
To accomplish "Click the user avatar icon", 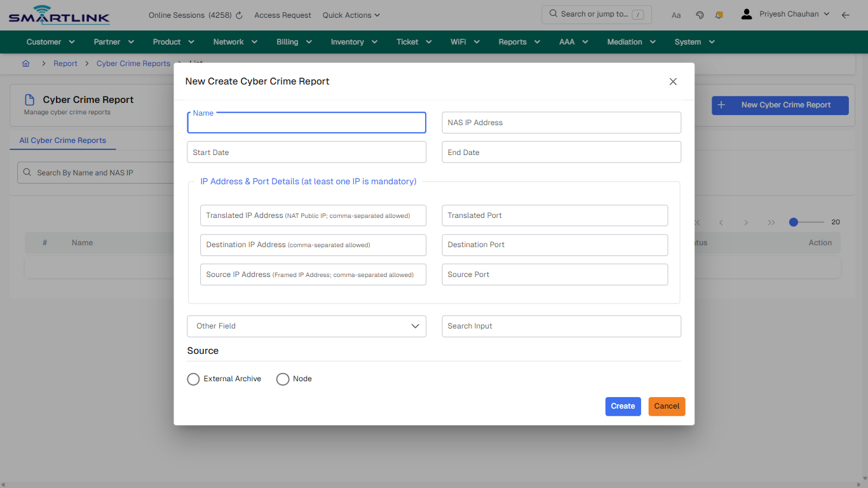I will [x=746, y=13].
